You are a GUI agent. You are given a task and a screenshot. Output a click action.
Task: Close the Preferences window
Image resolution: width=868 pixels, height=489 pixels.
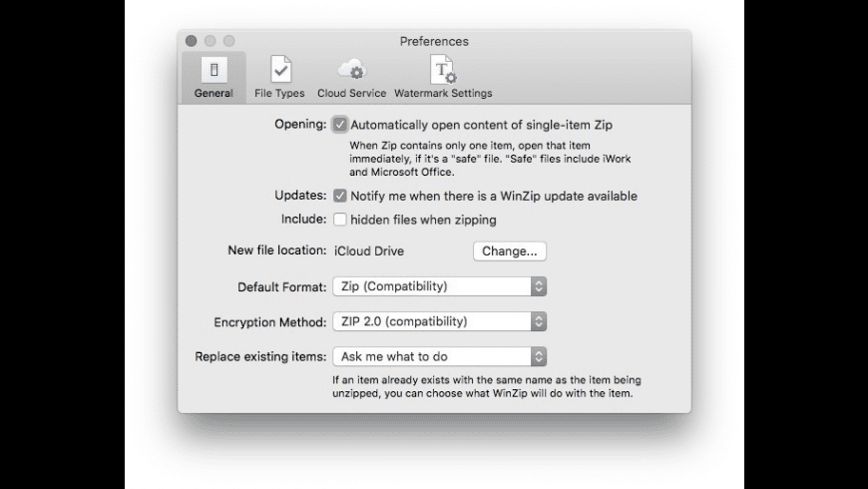(x=191, y=41)
